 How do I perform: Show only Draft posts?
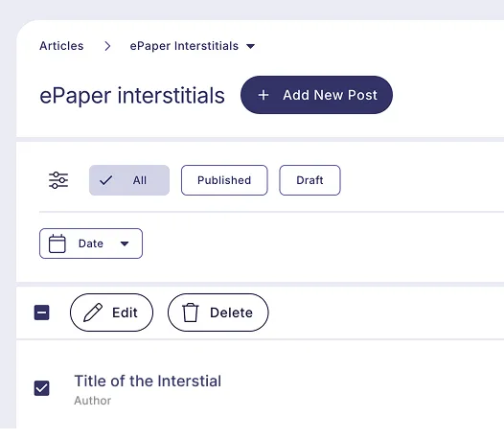pyautogui.click(x=309, y=180)
